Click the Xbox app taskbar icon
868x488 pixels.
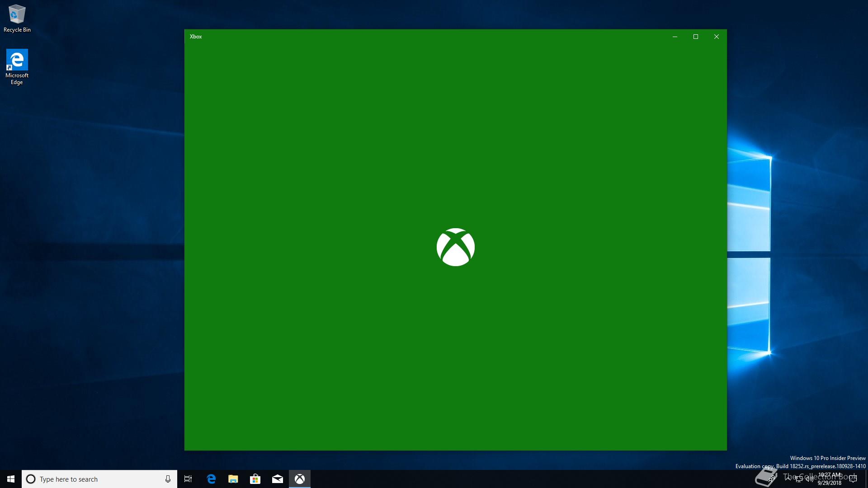[300, 479]
